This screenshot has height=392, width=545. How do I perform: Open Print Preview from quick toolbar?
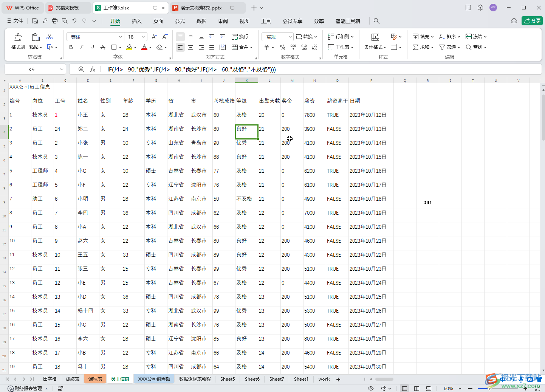[65, 21]
